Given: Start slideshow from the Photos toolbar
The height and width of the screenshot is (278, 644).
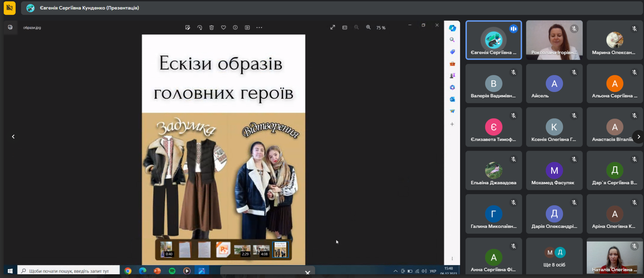Looking at the screenshot, I should (x=247, y=27).
